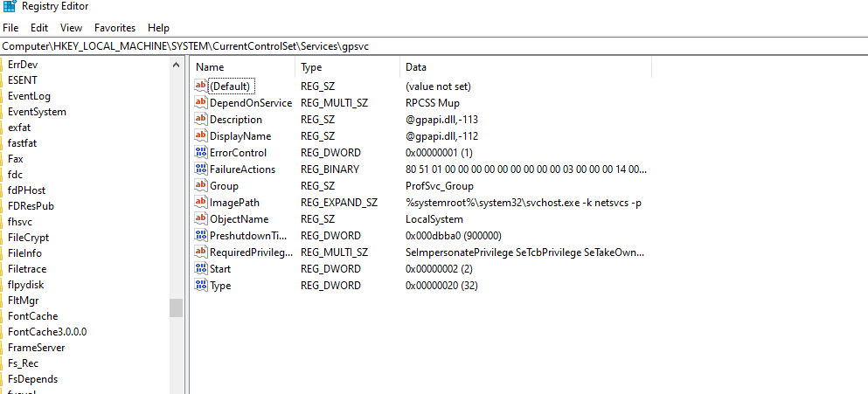Click the 0x000dbba0 (900000) data entry
The height and width of the screenshot is (394, 868).
click(x=454, y=236)
